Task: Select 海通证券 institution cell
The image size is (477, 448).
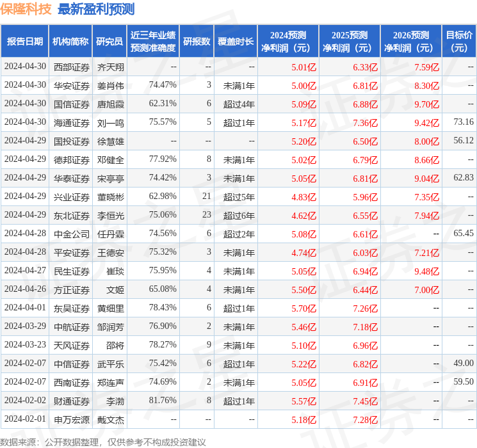Action: click(x=72, y=123)
